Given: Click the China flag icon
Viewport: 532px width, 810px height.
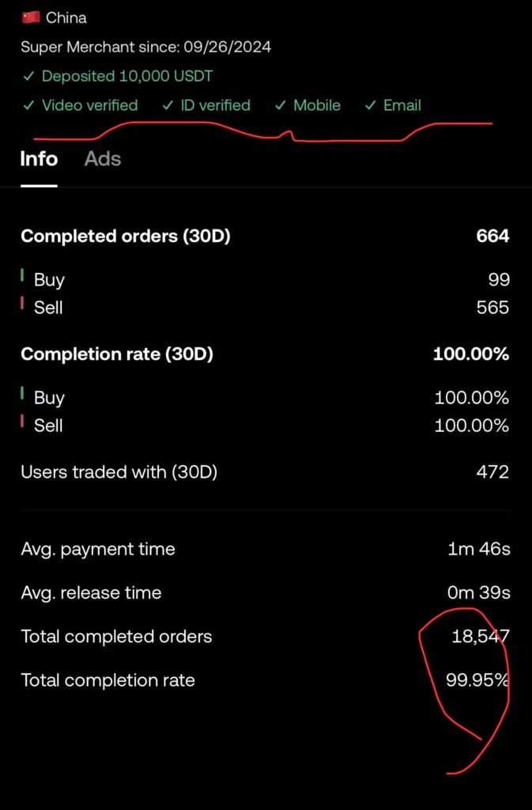Looking at the screenshot, I should (29, 17).
